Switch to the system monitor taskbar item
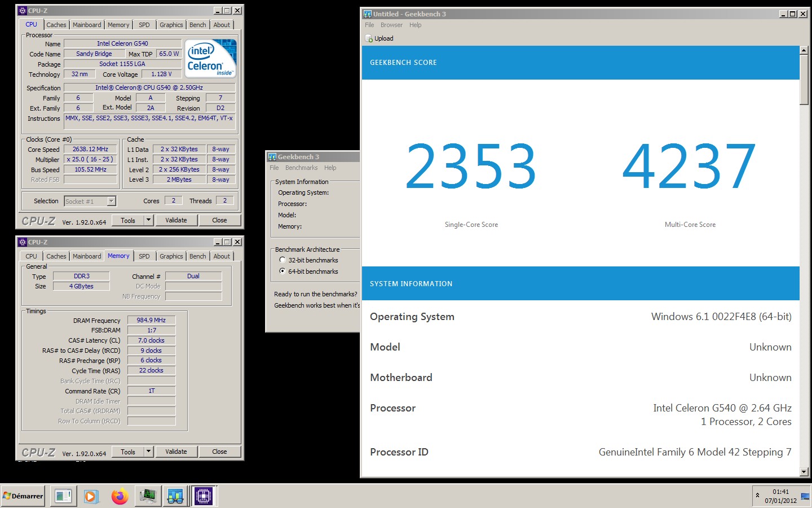This screenshot has width=812, height=508. 148,496
